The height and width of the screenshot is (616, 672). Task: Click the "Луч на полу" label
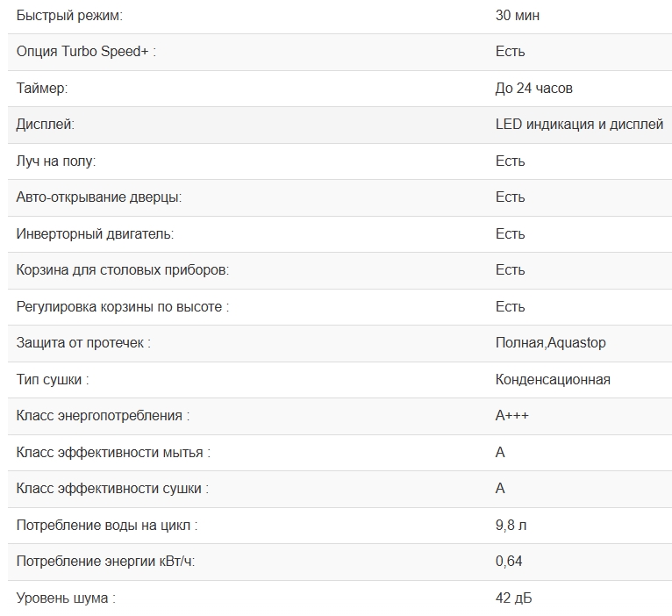56,161
